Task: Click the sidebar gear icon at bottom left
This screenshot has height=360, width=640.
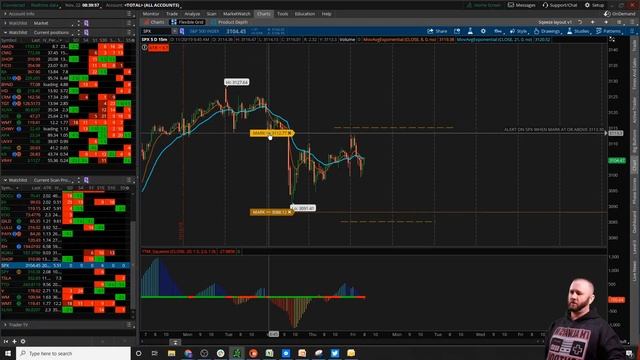Action: pyautogui.click(x=23, y=341)
